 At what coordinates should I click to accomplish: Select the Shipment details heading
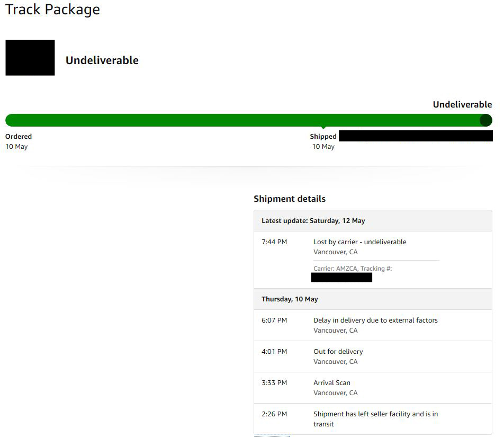[x=290, y=199]
